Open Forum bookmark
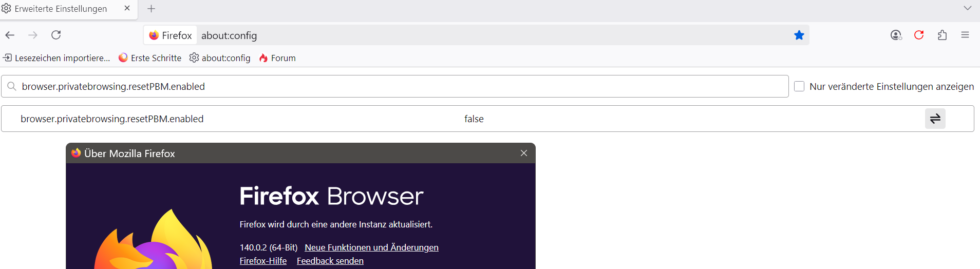 click(277, 58)
